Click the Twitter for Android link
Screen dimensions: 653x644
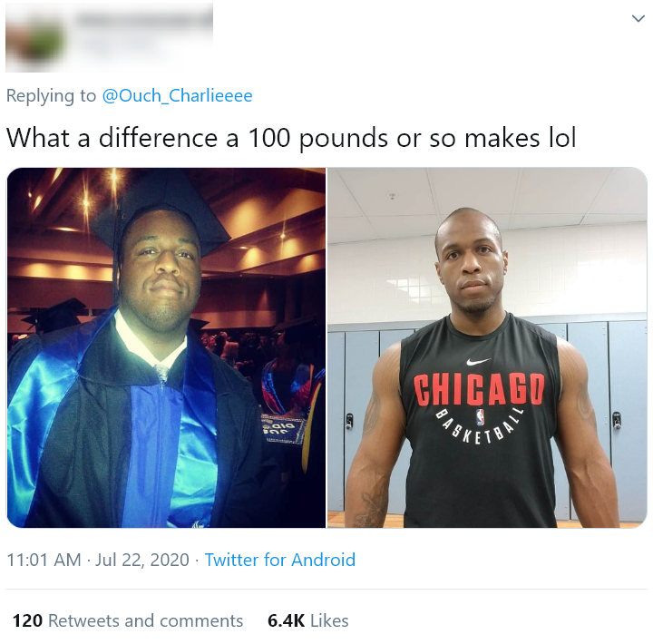point(280,560)
